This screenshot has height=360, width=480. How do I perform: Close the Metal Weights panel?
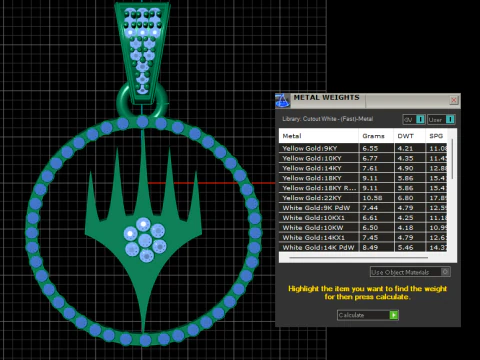453,100
